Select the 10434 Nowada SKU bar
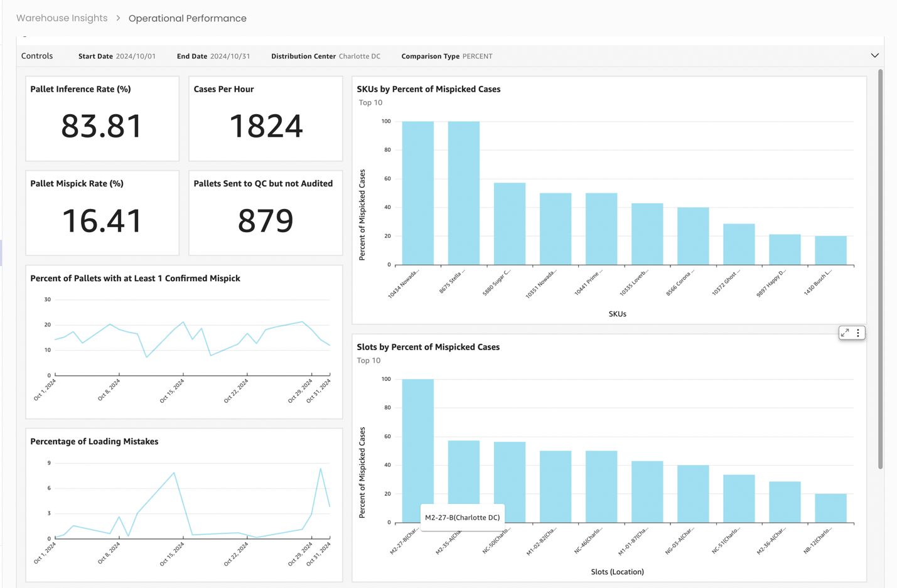Screen dimensions: 897x588 [417, 193]
